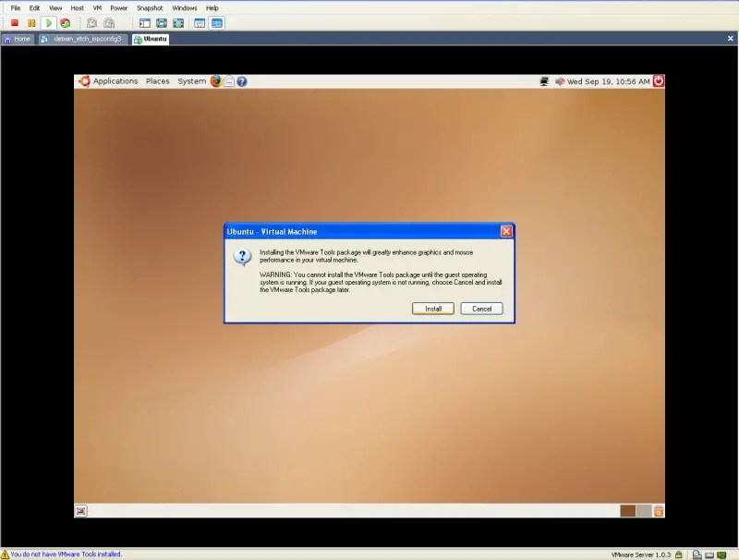Image resolution: width=739 pixels, height=560 pixels.
Task: Click the red Ubuntu logout power icon
Action: pyautogui.click(x=659, y=81)
